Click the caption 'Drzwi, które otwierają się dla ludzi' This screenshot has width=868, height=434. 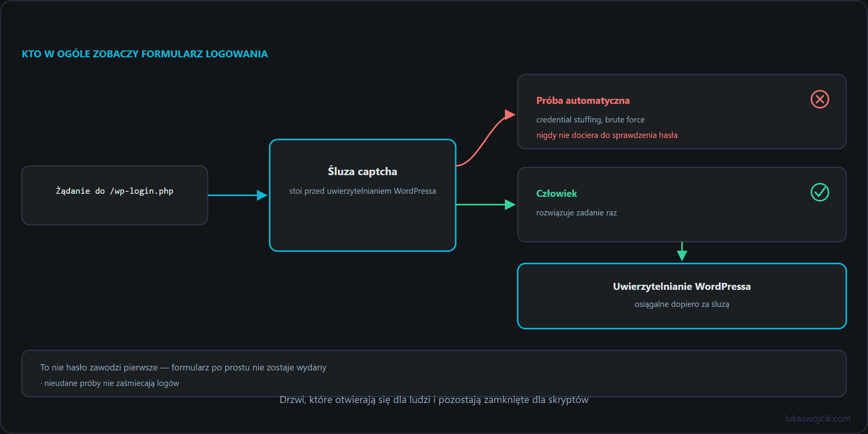434,400
